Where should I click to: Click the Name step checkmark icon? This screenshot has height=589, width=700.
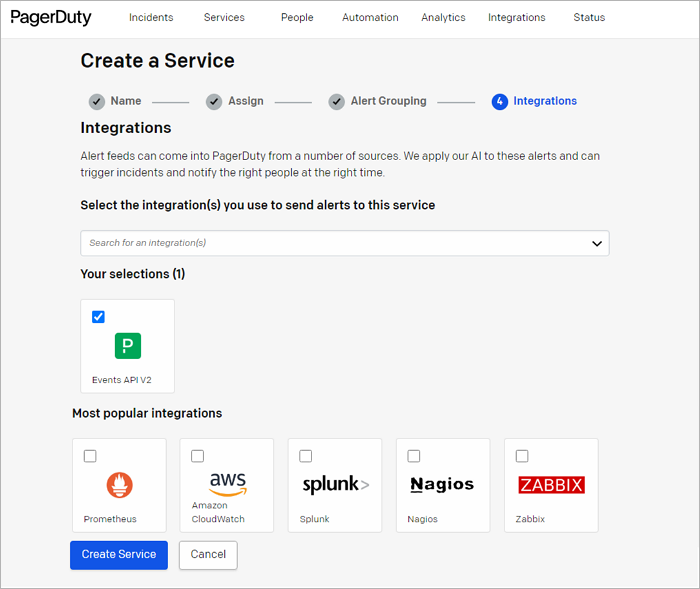point(97,101)
